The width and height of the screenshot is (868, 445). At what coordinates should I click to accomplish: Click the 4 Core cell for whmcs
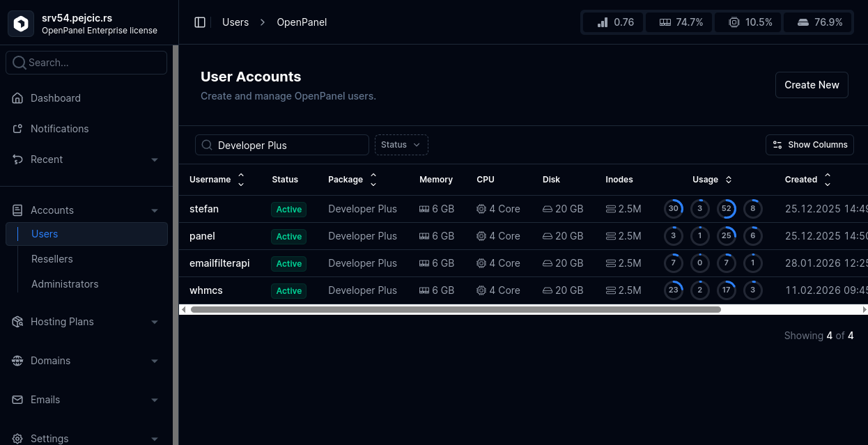tap(499, 290)
